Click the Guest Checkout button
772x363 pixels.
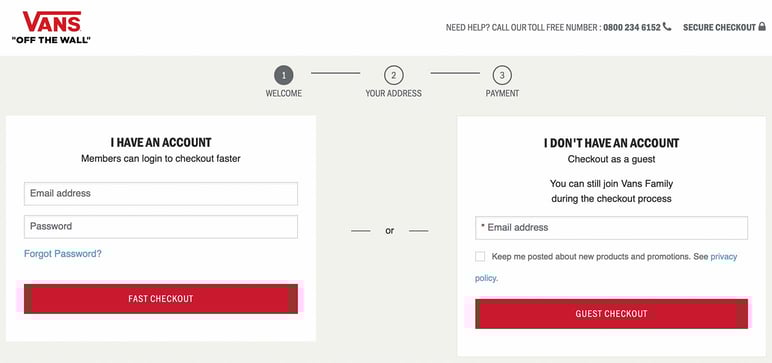point(611,314)
